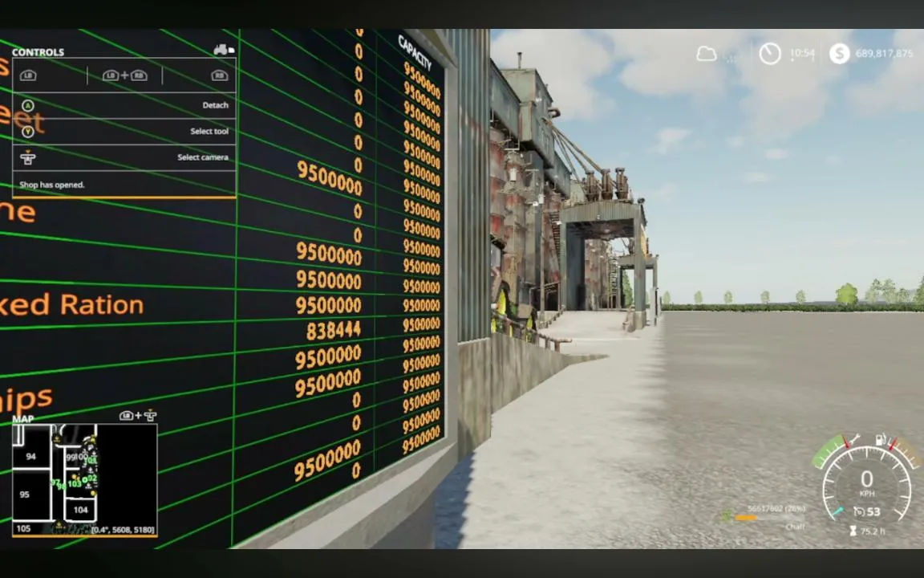The width and height of the screenshot is (924, 578).
Task: Click field 95 on the minimap
Action: pos(24,495)
